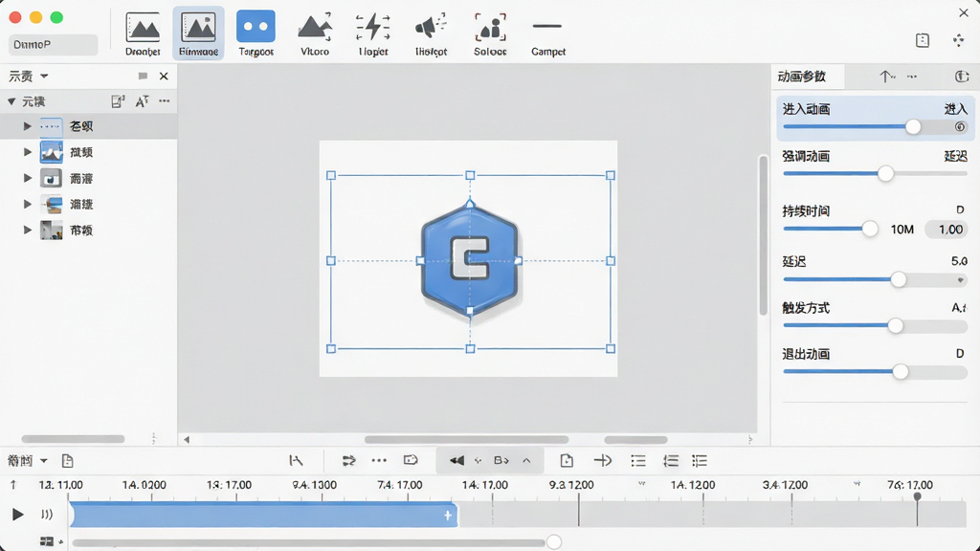Select the Dronhet image tool

point(143,34)
